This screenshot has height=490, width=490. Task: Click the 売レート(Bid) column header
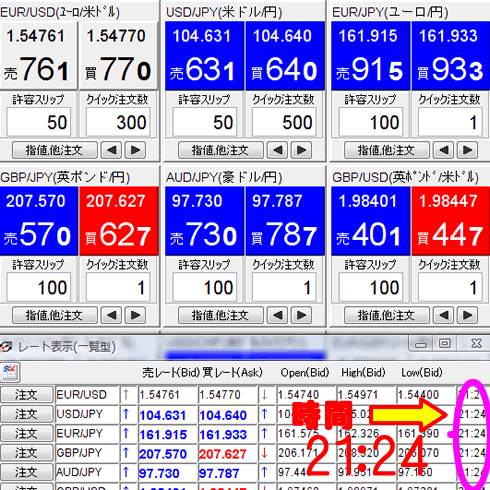171,372
